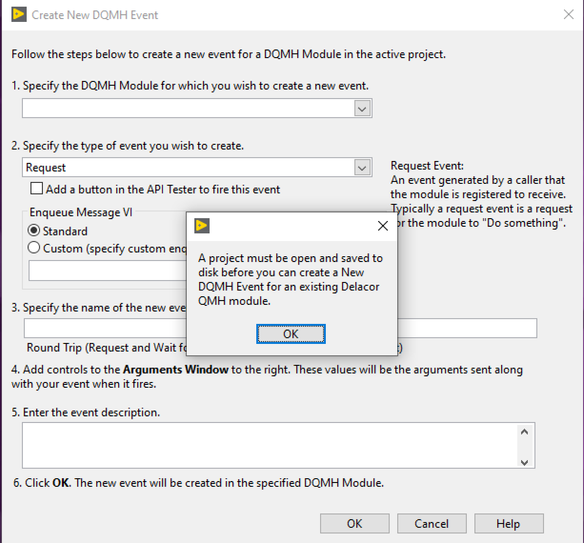The width and height of the screenshot is (584, 543).
Task: Select the Standard enqueue message option
Action: coord(34,231)
